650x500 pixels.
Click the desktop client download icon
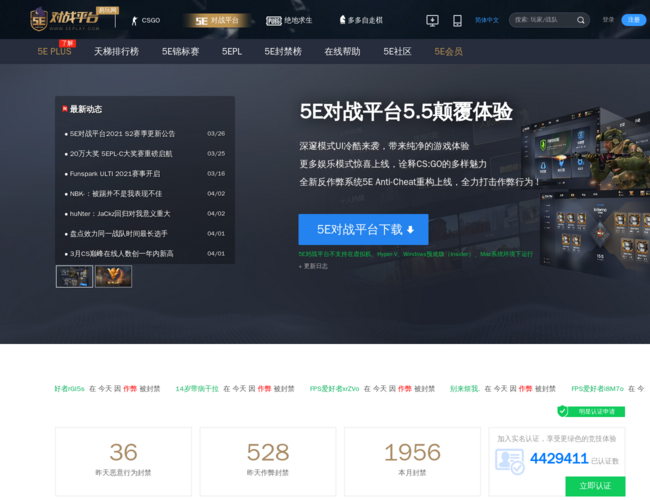432,20
